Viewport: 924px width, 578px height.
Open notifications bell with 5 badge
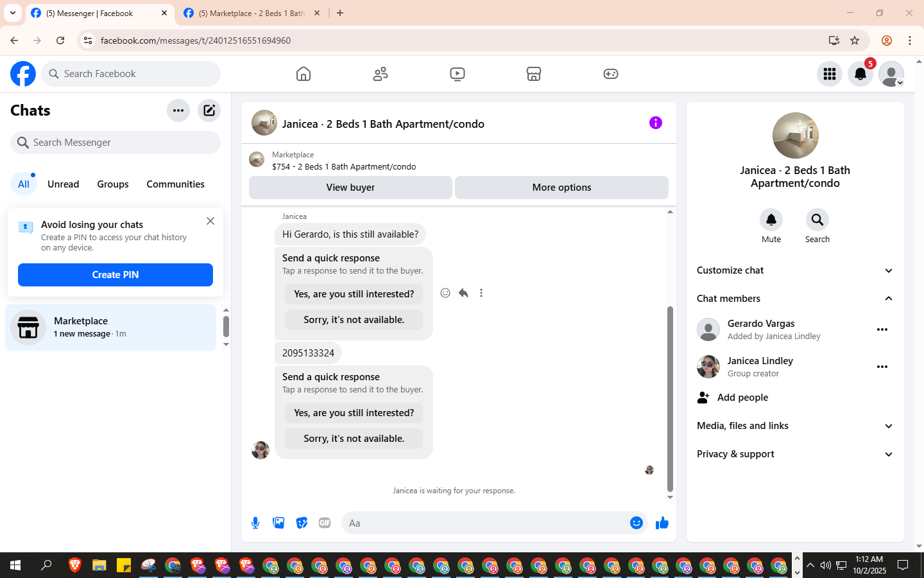click(860, 74)
